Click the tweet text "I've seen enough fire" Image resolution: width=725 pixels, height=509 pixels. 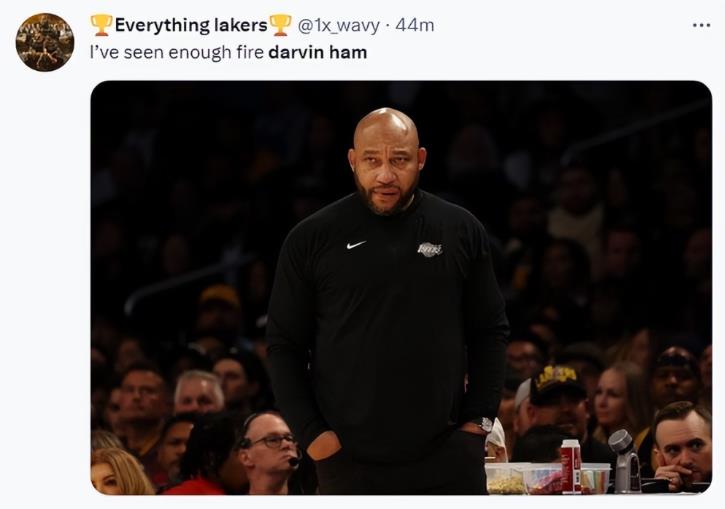(x=176, y=51)
